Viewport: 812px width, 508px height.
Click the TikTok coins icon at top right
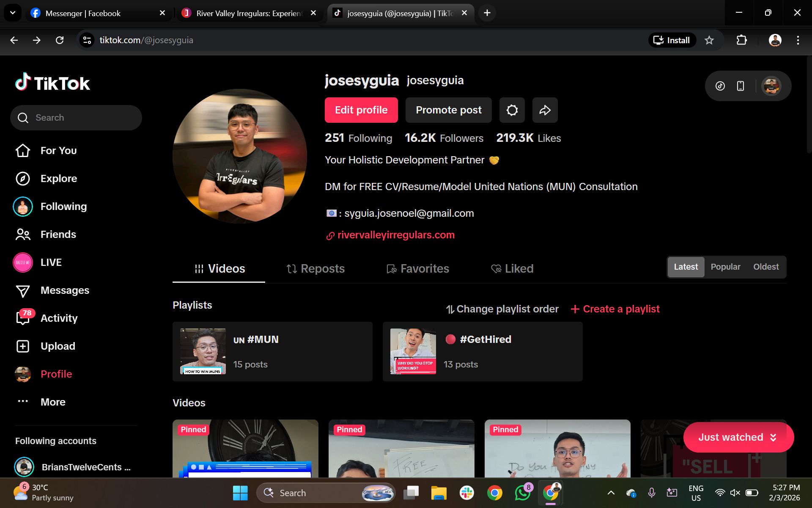(x=720, y=86)
